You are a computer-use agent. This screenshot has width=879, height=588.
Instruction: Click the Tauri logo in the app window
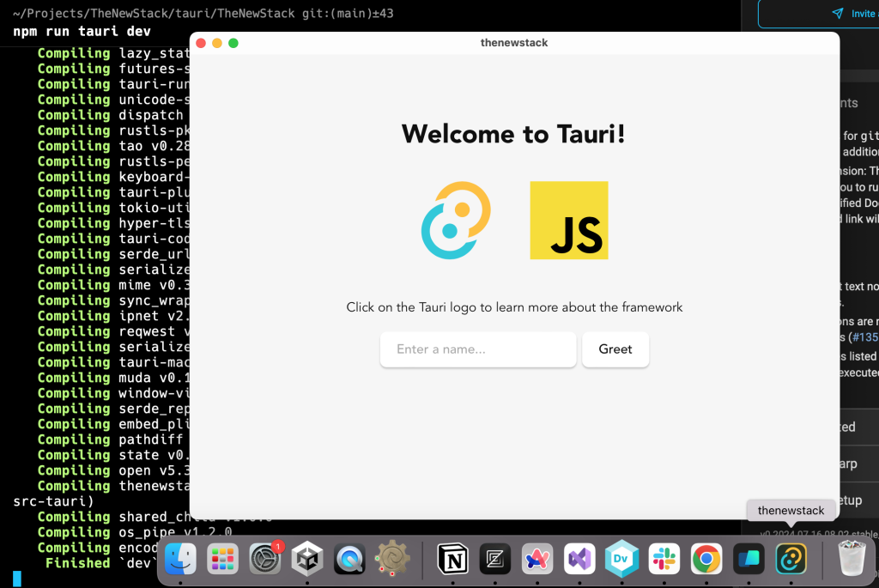(456, 221)
